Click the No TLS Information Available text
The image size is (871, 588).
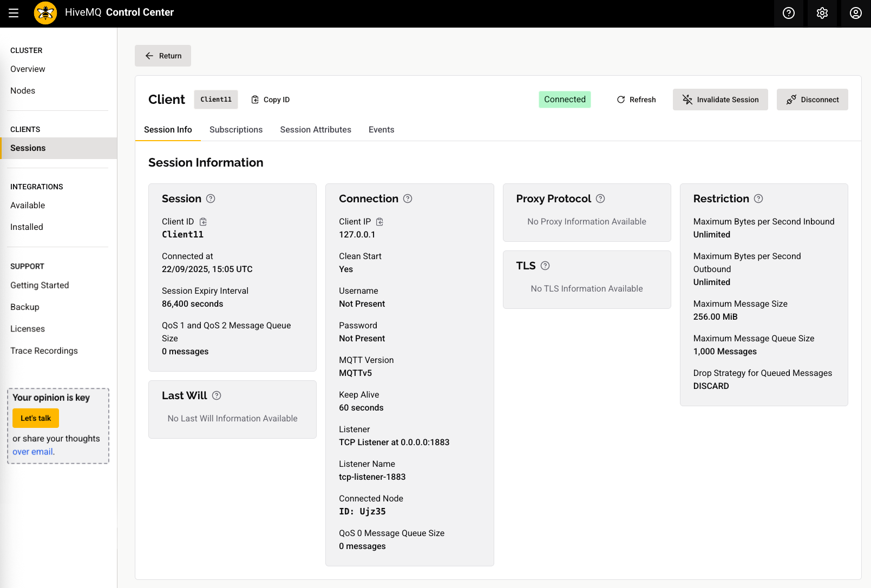click(x=587, y=289)
